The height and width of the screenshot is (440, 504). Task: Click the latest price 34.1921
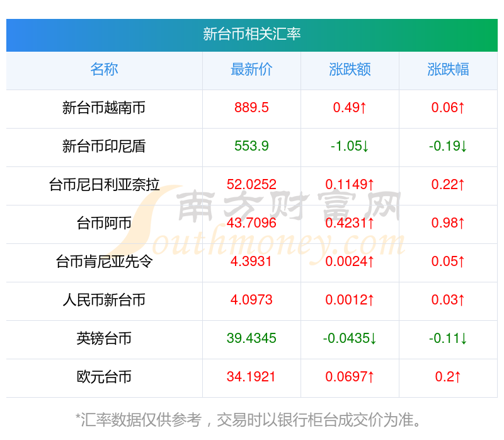(251, 376)
